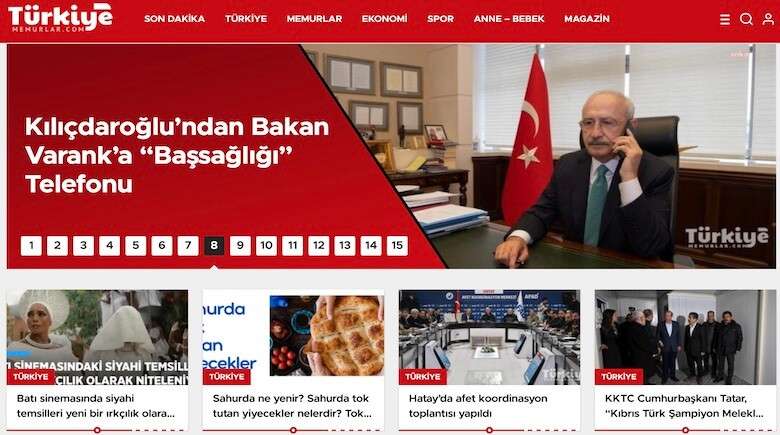Click the Batı sinemasında siyahi article image

[98, 337]
